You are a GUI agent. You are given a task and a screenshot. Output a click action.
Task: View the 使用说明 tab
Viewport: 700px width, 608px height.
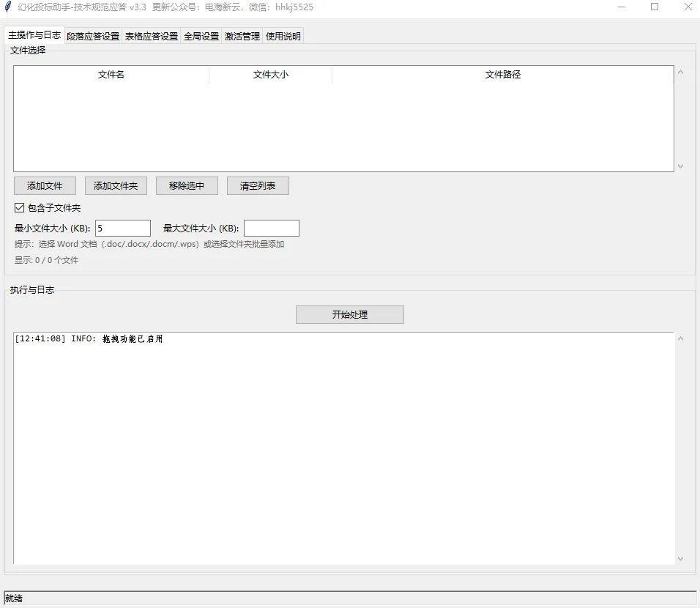[x=283, y=36]
